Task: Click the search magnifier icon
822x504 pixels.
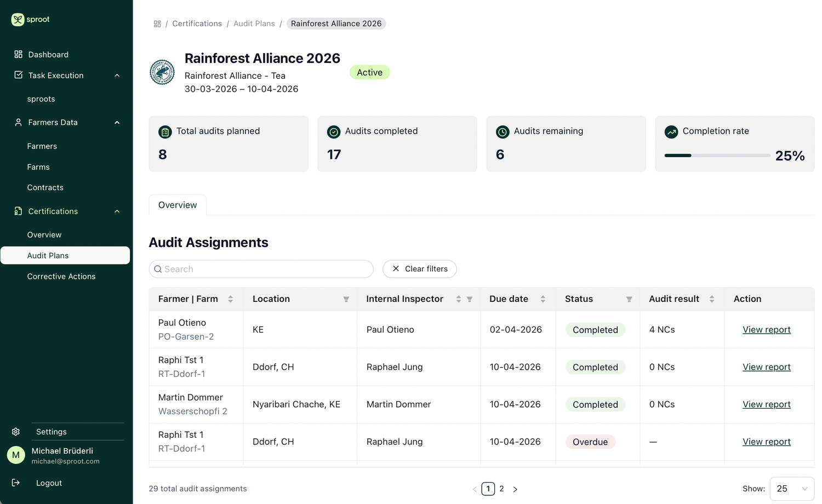Action: pos(158,269)
